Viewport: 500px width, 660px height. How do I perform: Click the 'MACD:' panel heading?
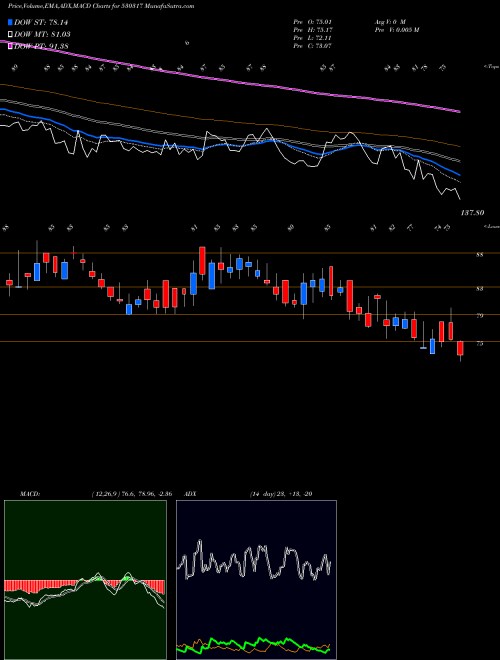[x=29, y=494]
